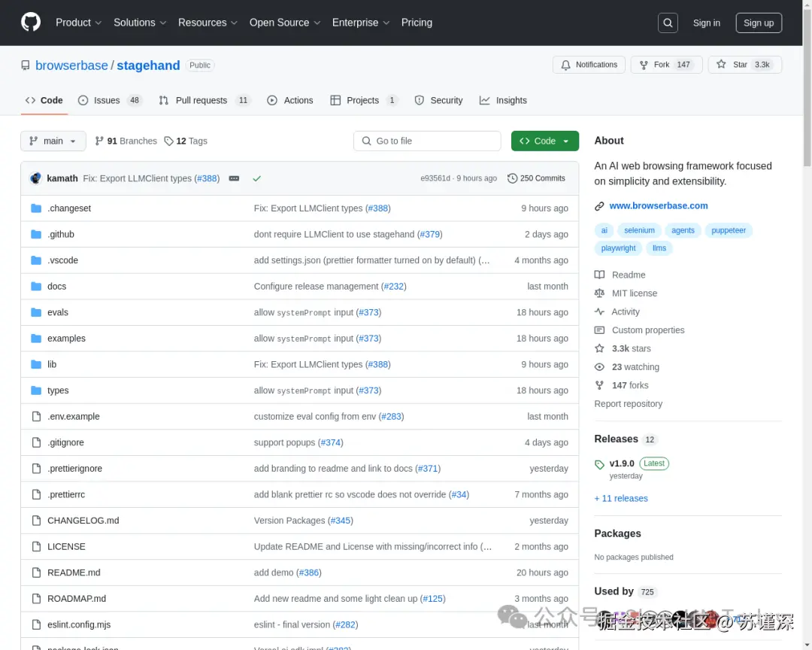Expand commit message ellipsis icon
This screenshot has width=812, height=650.
coord(234,178)
